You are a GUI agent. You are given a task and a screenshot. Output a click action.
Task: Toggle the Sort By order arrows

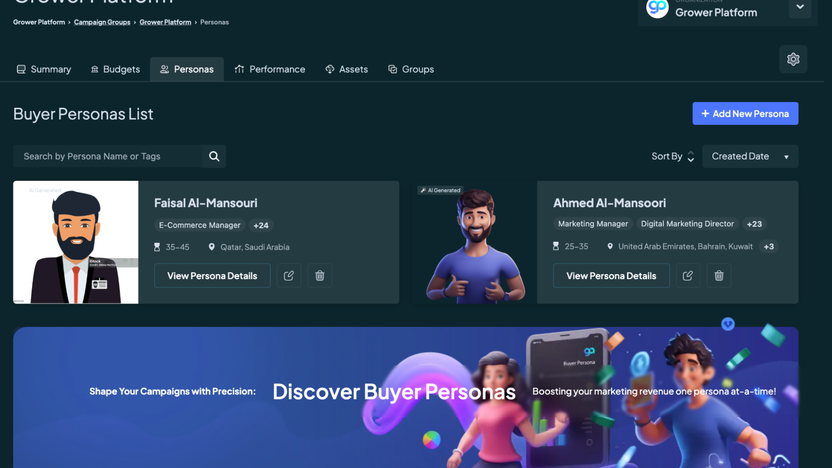[x=690, y=157]
